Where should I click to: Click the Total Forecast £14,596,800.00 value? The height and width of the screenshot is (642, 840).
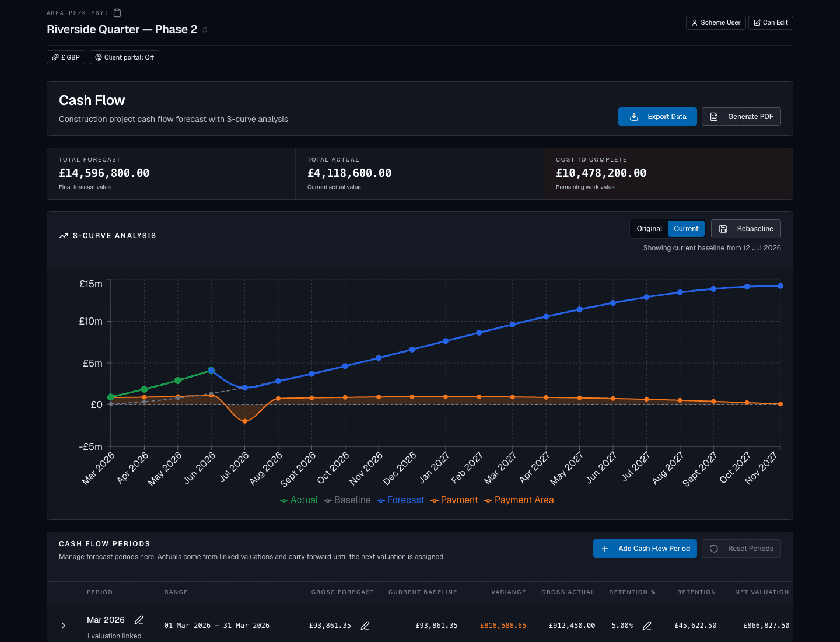tap(104, 173)
